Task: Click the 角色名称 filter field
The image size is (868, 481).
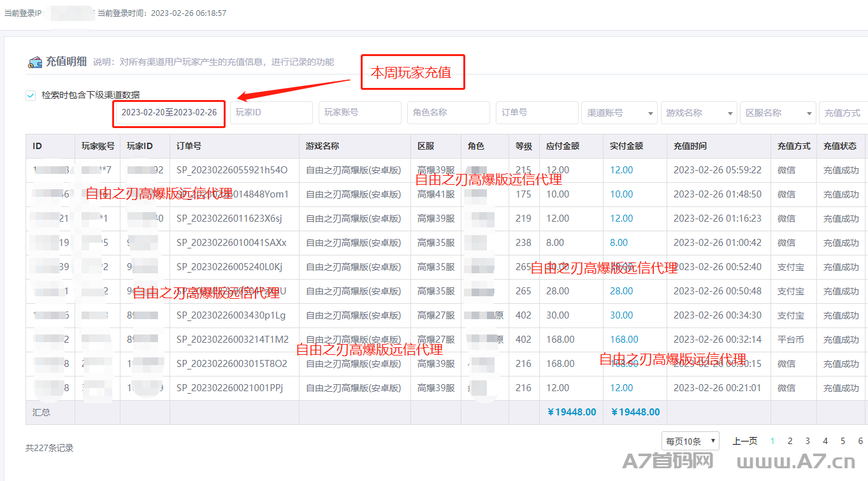Action: click(448, 113)
